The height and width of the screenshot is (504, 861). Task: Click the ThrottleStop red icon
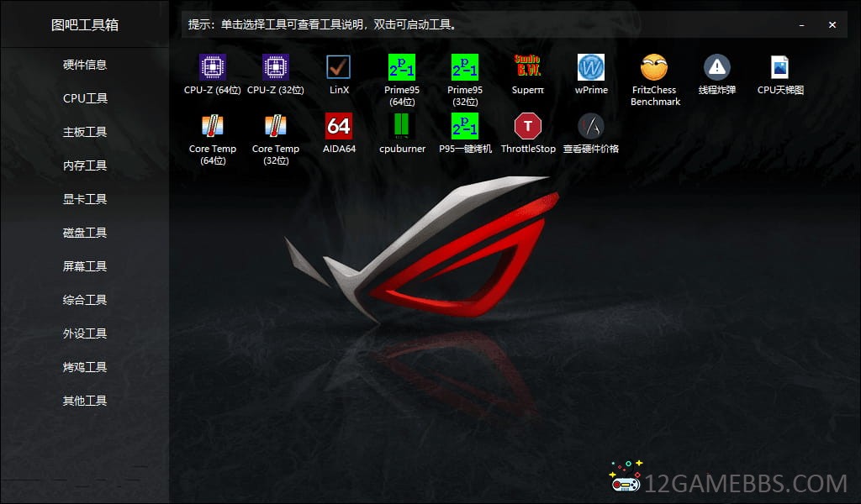pyautogui.click(x=528, y=126)
